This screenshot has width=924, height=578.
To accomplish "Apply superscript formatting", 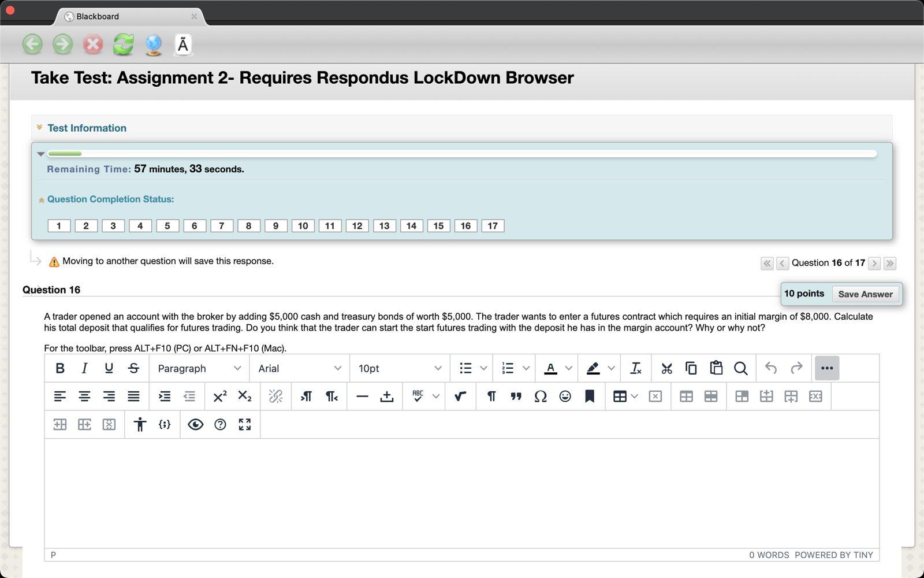I will 219,397.
